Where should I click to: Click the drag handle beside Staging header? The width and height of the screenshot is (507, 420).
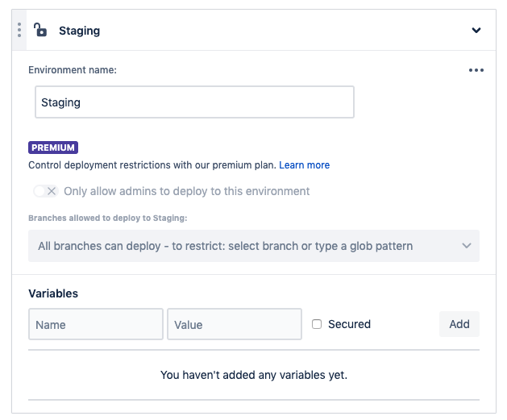19,31
